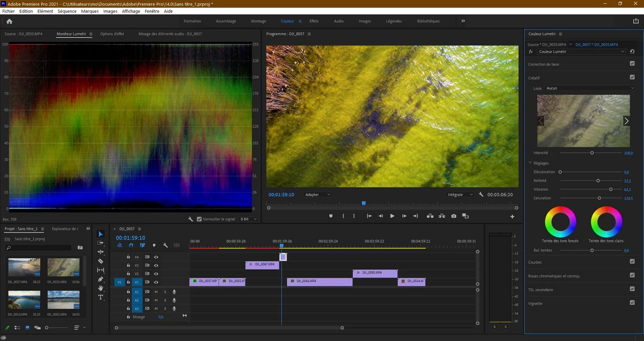Screen dimensions: 644x341
Task: Switch to the Effets workspace
Action: (314, 21)
